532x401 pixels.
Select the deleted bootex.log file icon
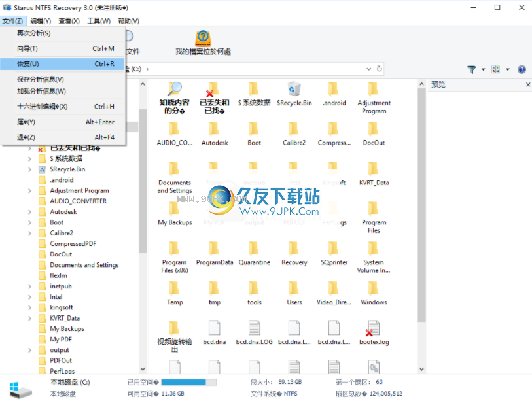click(x=373, y=328)
